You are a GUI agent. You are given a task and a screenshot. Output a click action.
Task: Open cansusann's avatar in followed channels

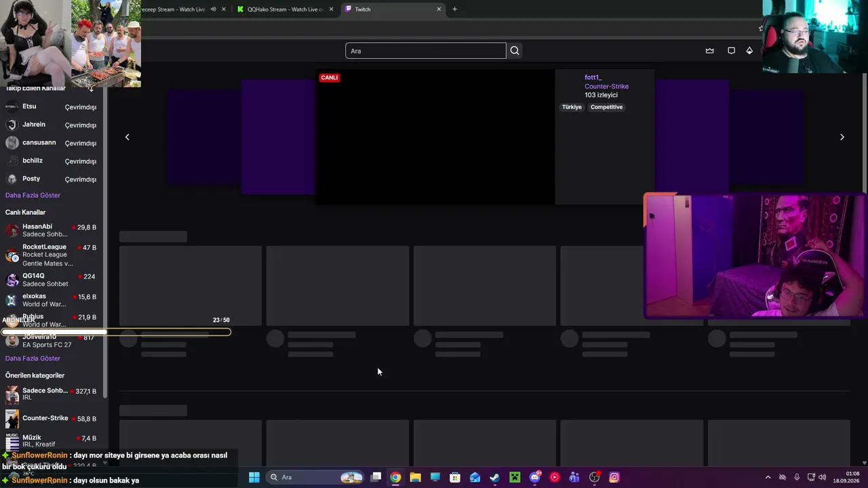pyautogui.click(x=12, y=143)
